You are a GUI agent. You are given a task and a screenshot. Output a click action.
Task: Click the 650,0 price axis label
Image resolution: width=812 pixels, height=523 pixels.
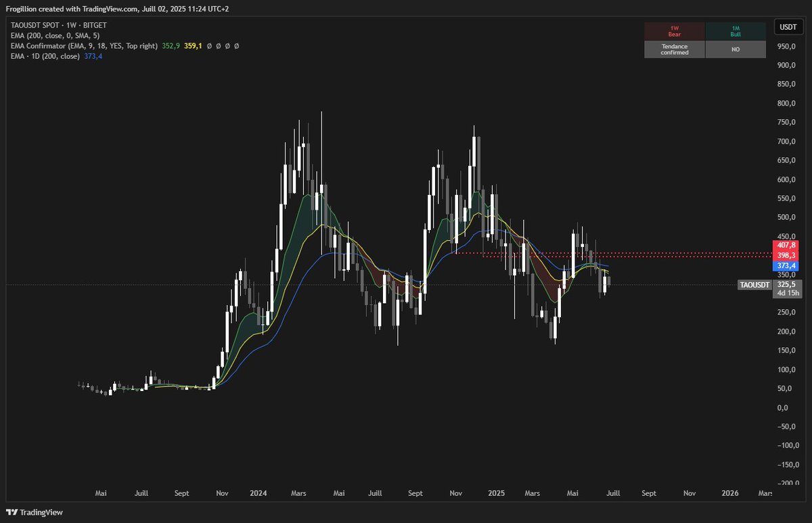[786, 160]
